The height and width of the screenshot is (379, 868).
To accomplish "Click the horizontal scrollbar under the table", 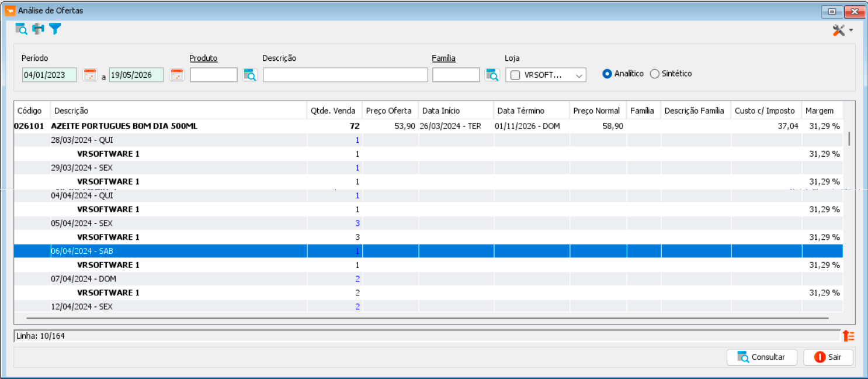I will (428, 318).
